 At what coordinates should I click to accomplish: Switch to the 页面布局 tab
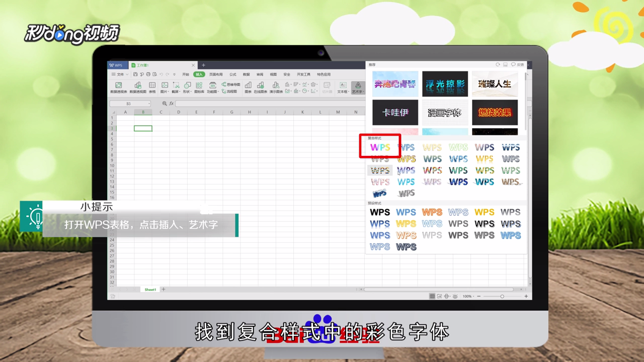click(x=216, y=74)
